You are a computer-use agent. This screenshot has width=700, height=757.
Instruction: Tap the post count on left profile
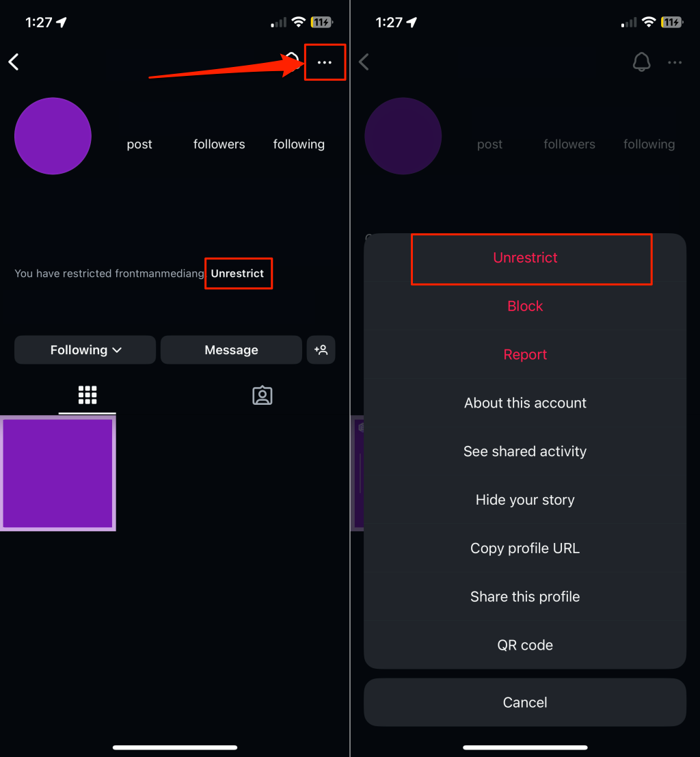pyautogui.click(x=139, y=144)
